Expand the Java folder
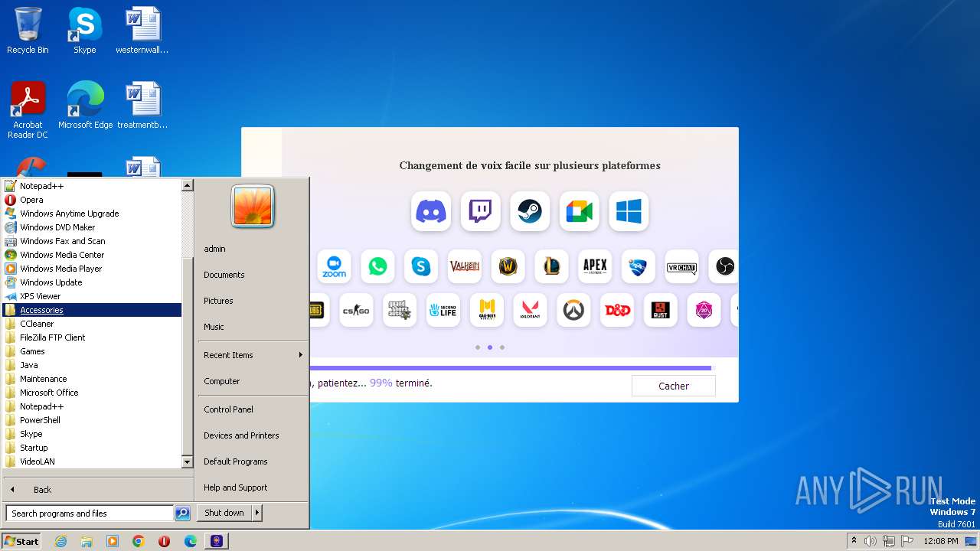Screen dimensions: 980x551 (92, 365)
